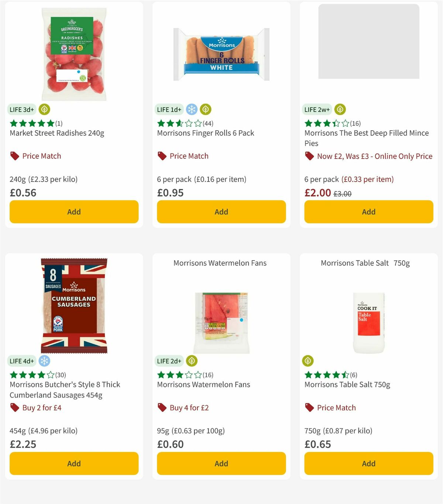Click the (44) reviews link for Finger Rolls
Viewport: 443px width, 504px height.
(208, 124)
